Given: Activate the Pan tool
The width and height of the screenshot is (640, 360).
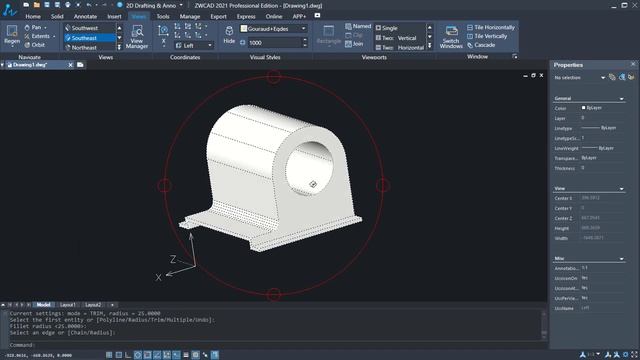Looking at the screenshot, I should [35, 27].
